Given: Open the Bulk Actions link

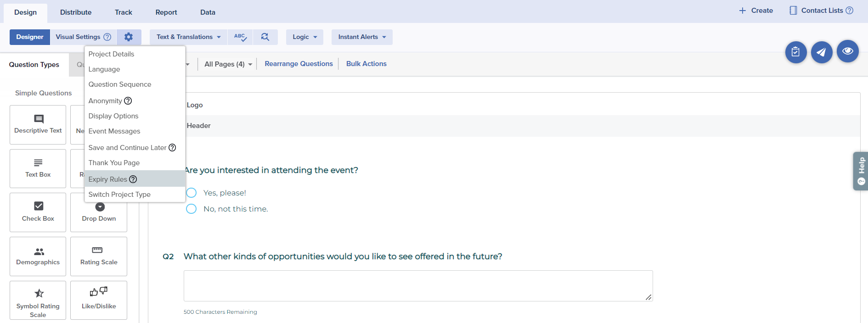Looking at the screenshot, I should pos(366,64).
